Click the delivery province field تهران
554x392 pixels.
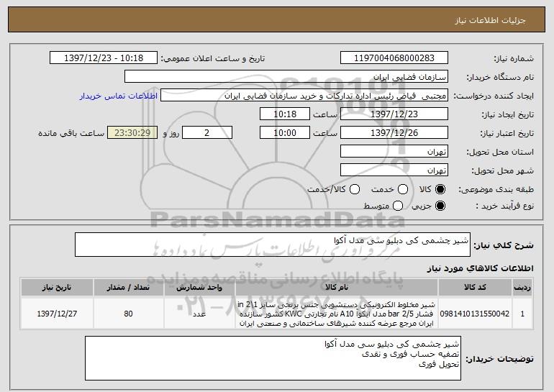[x=394, y=151]
